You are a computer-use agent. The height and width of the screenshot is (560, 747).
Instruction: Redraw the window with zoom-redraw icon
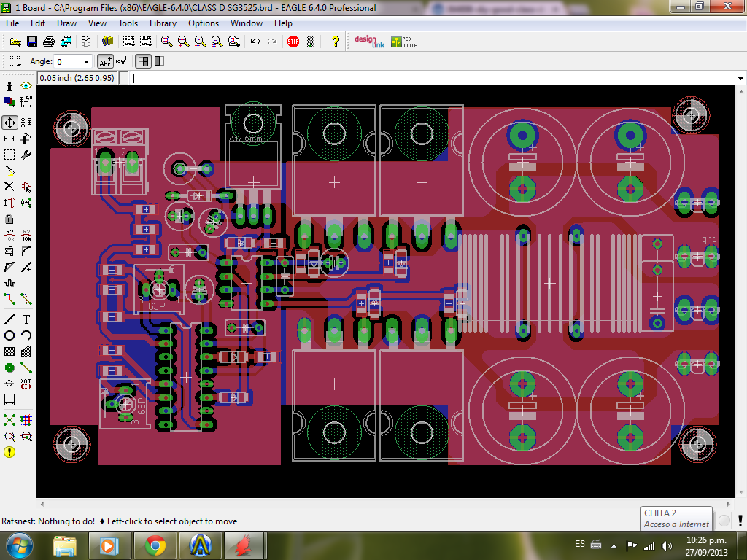pos(217,42)
